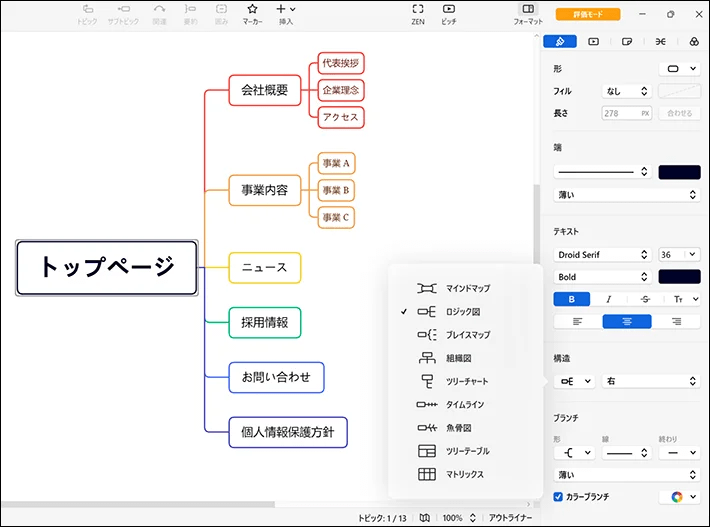Click the アウトライナー button in status bar
This screenshot has width=710, height=527.
[509, 518]
